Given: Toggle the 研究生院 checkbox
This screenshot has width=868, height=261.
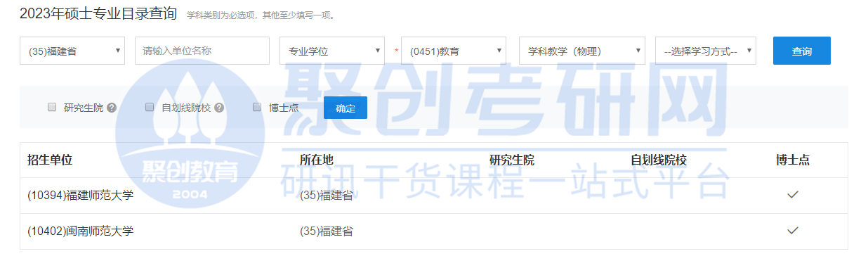Looking at the screenshot, I should click(52, 107).
